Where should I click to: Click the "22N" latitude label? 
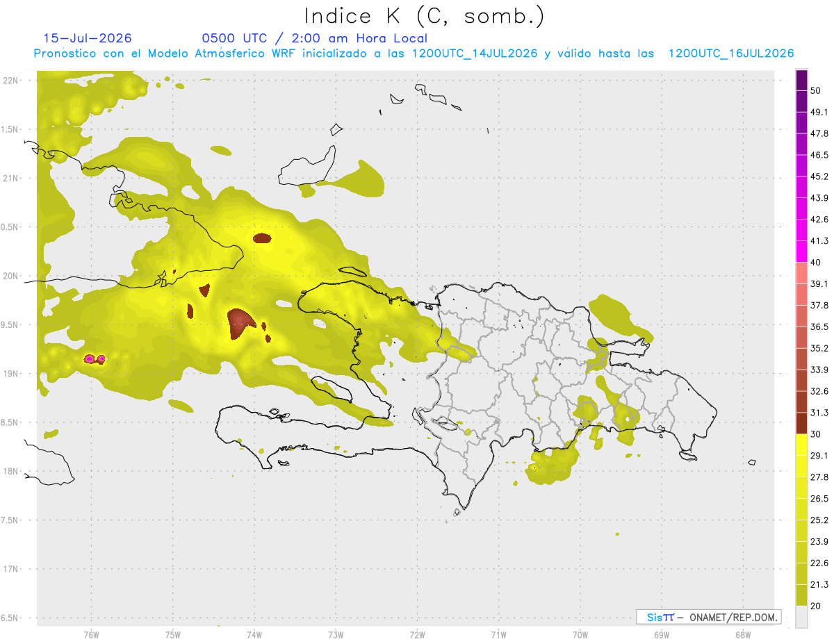(x=12, y=81)
